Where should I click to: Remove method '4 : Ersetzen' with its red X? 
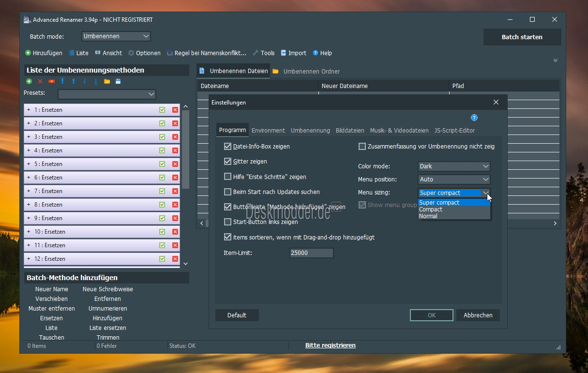coord(175,150)
